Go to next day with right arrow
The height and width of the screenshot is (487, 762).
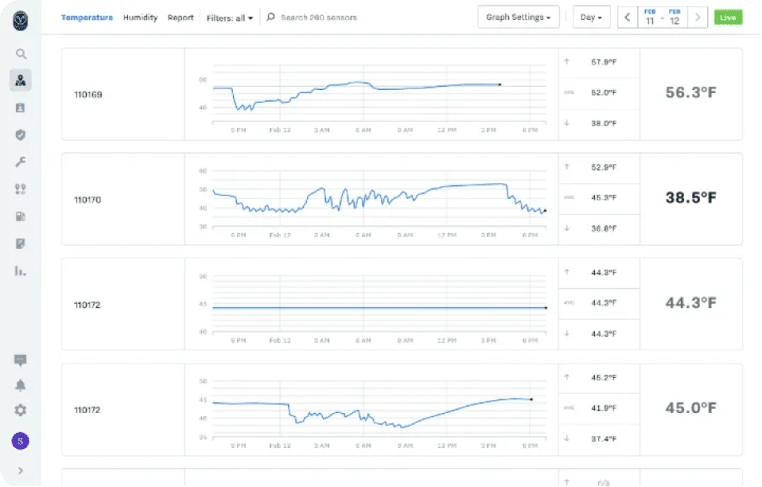(697, 17)
